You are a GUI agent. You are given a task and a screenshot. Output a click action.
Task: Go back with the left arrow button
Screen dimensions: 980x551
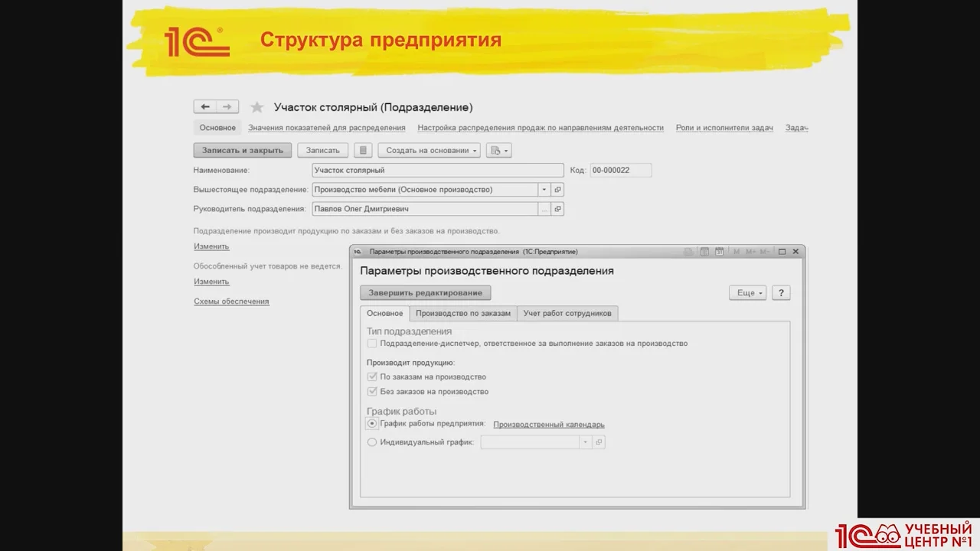pos(205,107)
